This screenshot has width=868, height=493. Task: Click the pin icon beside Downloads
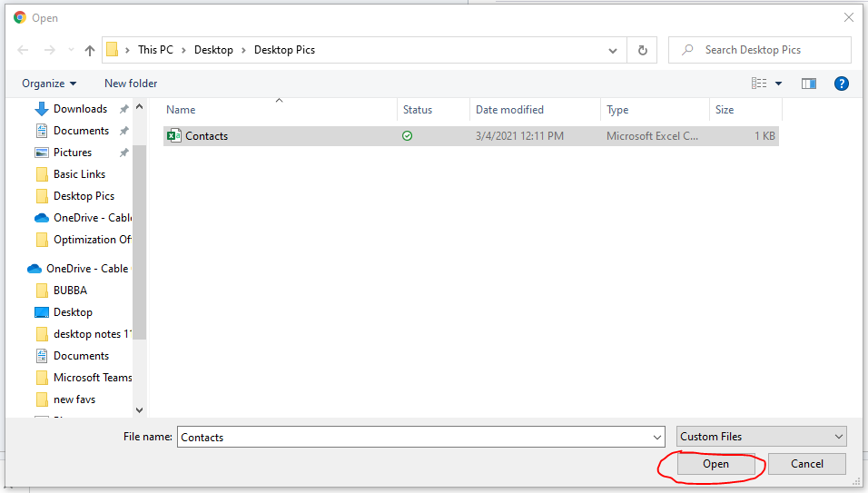pos(124,109)
